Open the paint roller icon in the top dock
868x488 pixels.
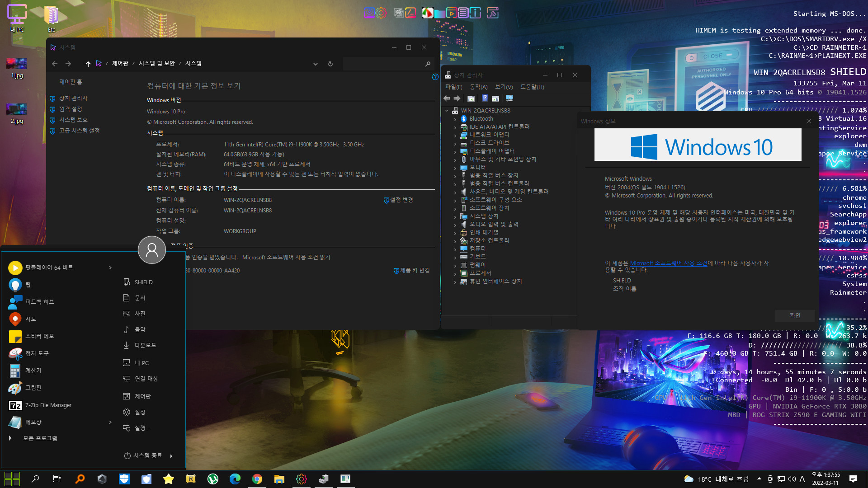click(x=493, y=13)
